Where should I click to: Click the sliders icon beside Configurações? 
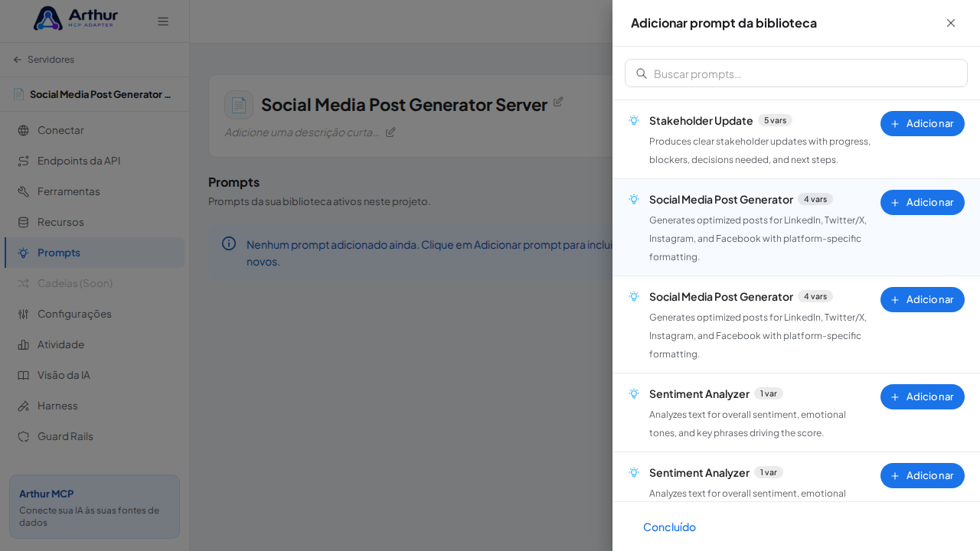[24, 314]
